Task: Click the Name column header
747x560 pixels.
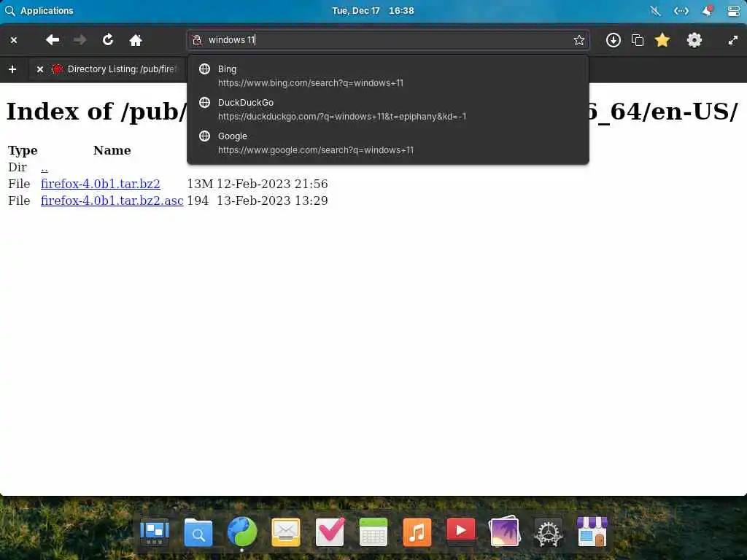Action: point(112,150)
